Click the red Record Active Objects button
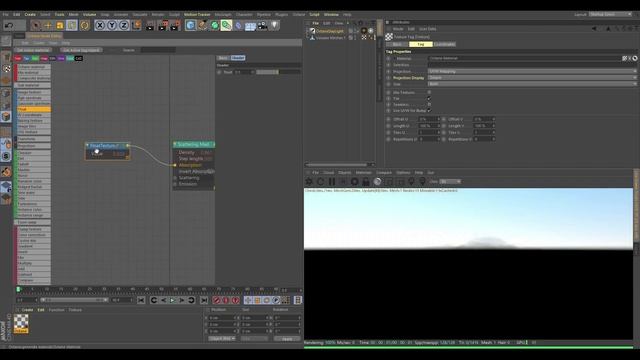 click(x=217, y=300)
